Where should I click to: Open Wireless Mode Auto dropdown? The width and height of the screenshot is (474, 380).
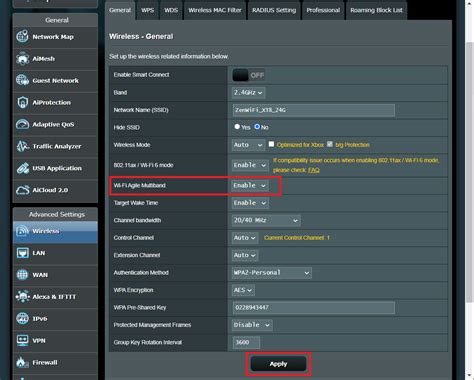(249, 145)
